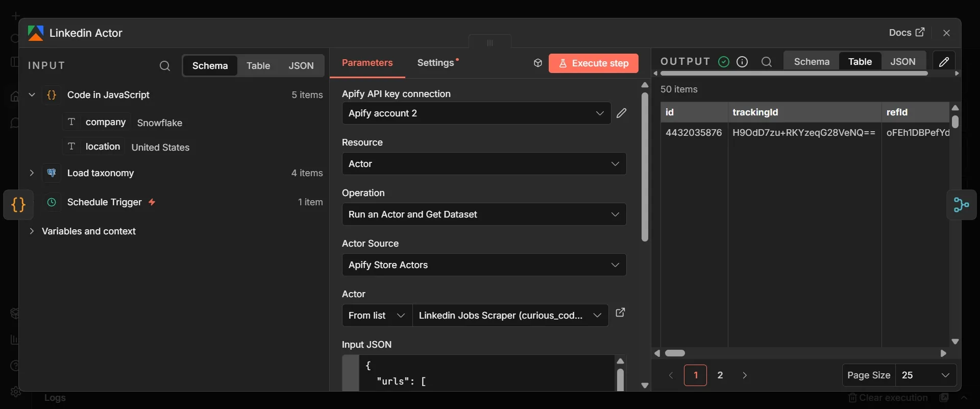
Task: Expand Variables and context
Action: tap(32, 231)
